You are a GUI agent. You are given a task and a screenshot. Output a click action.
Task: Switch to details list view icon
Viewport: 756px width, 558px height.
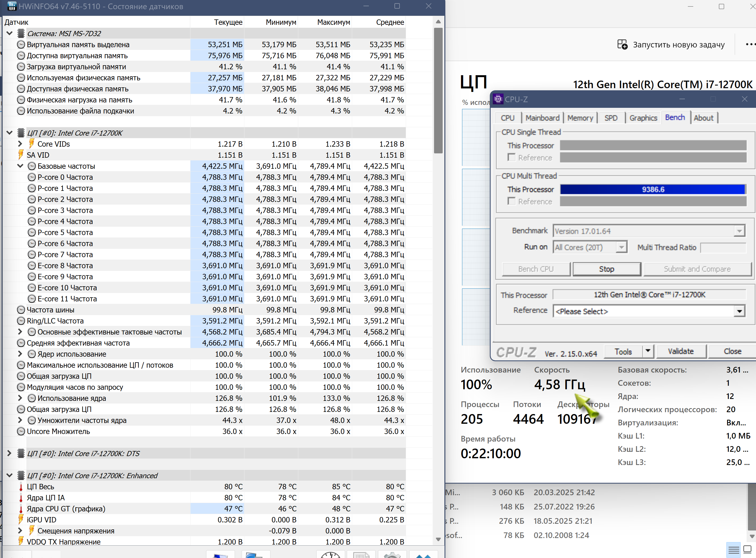tap(733, 550)
